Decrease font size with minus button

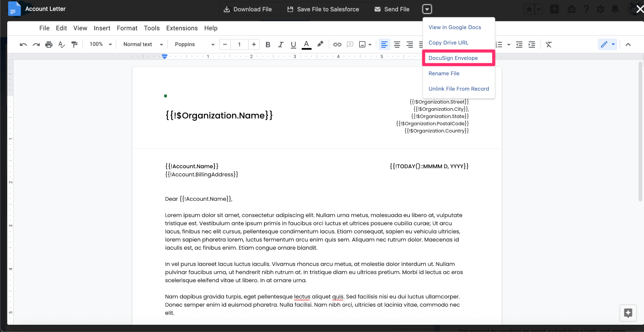[x=225, y=44]
